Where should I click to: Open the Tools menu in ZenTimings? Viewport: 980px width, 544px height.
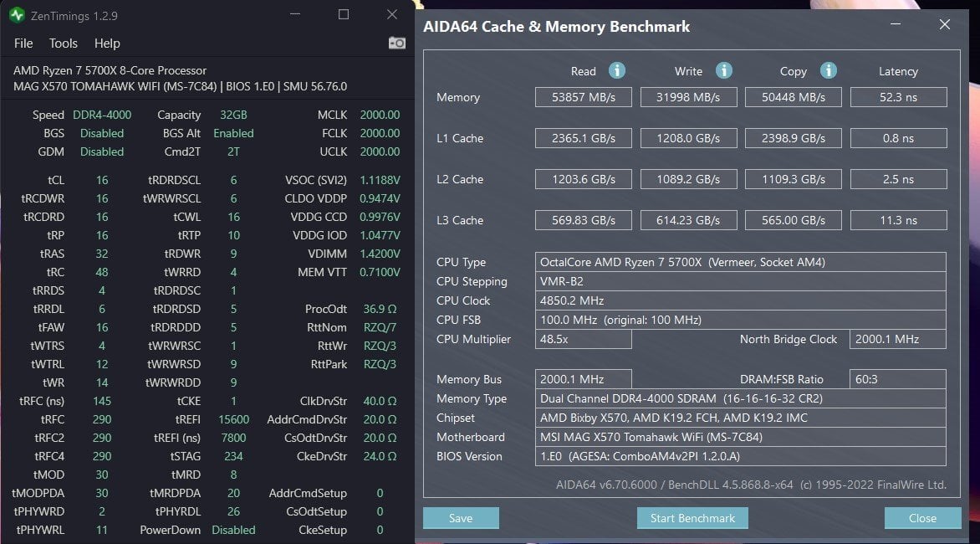(x=63, y=44)
